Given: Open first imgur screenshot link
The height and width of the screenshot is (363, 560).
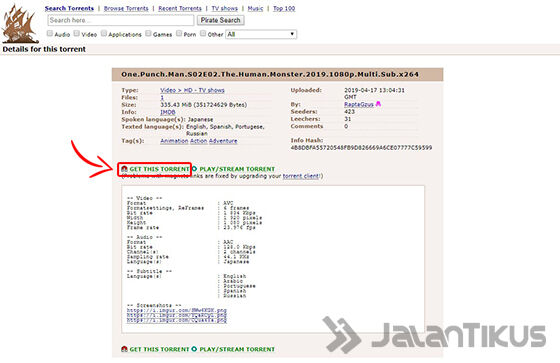Looking at the screenshot, I should point(176,310).
